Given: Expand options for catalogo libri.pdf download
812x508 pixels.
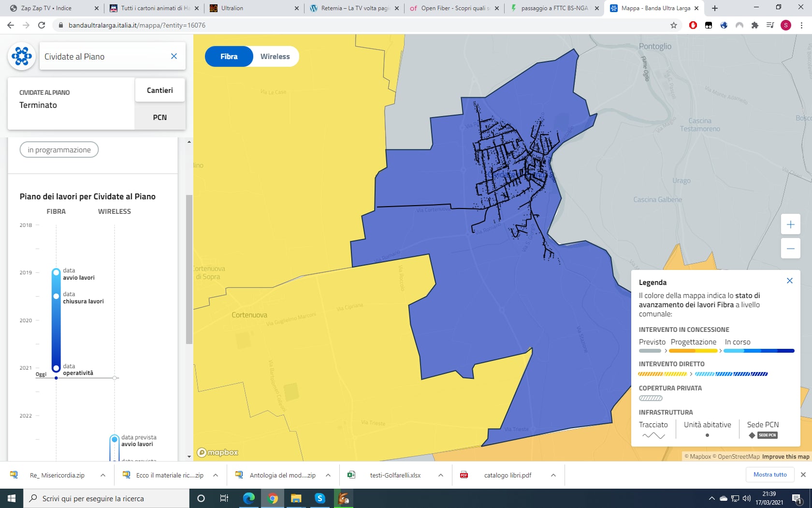Looking at the screenshot, I should coord(553,475).
